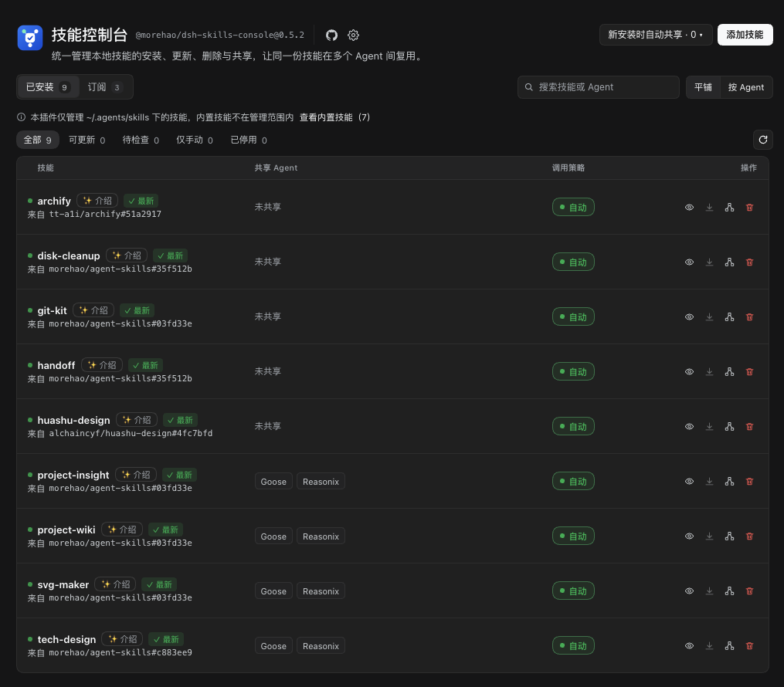Delete the disk-cleanup skill
Viewport: 784px width, 687px height.
coord(749,262)
